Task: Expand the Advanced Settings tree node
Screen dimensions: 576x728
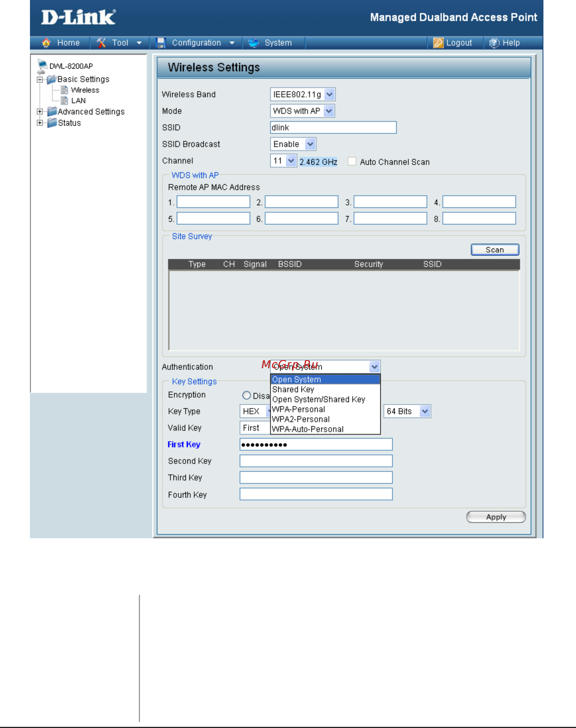Action: click(x=40, y=112)
